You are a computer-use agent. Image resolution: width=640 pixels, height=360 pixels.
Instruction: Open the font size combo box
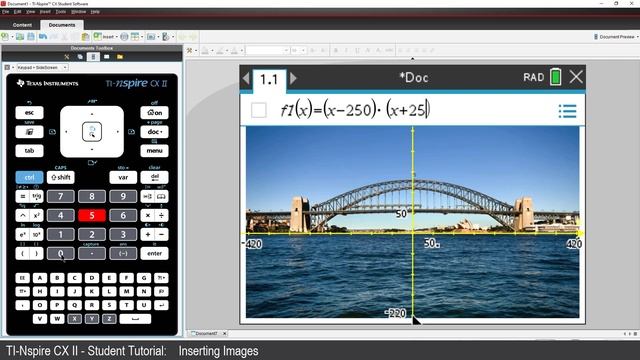[298, 51]
